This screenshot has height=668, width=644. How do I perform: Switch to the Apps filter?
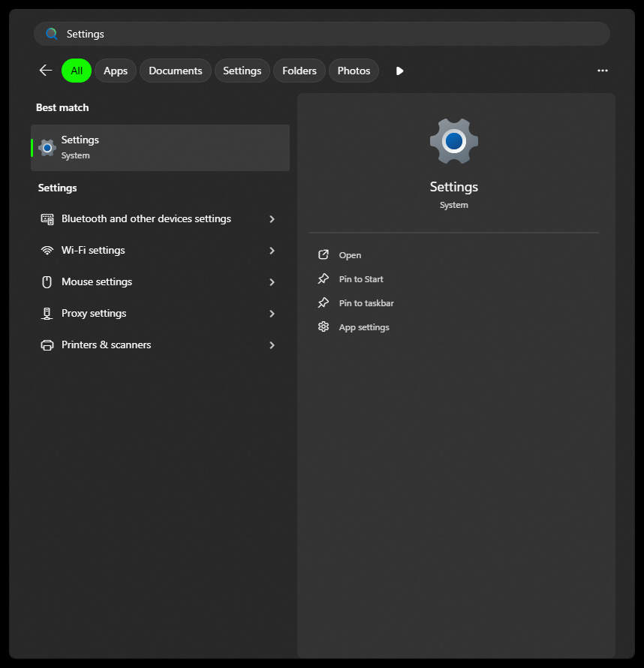[116, 71]
